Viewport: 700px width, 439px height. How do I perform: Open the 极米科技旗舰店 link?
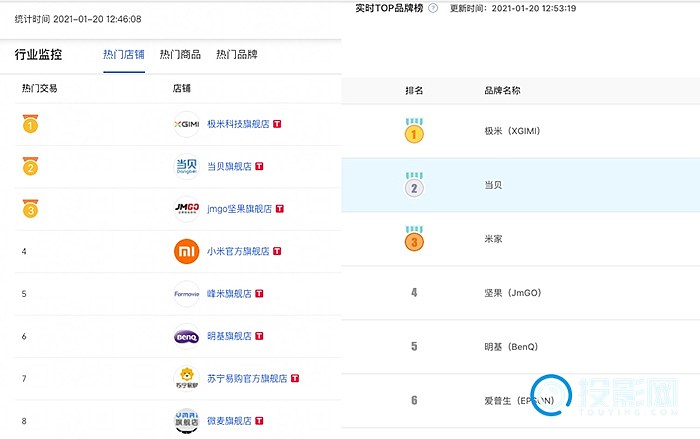[238, 124]
